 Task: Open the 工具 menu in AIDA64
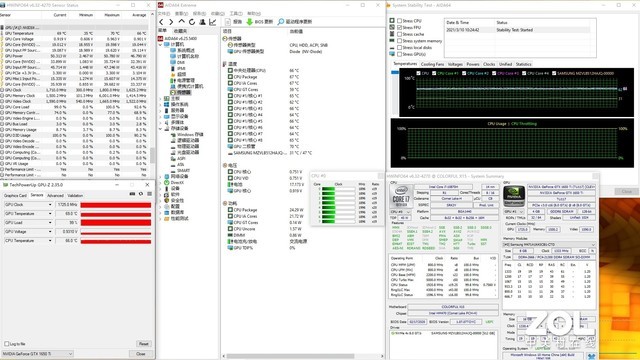click(236, 13)
